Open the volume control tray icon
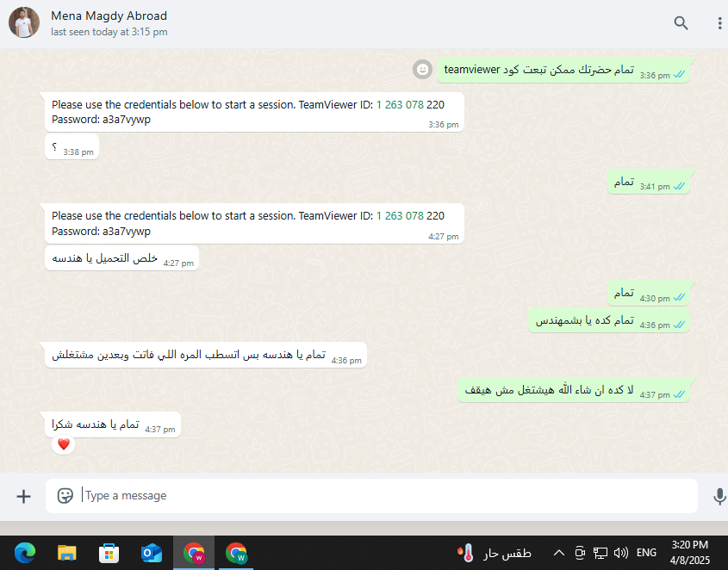Image resolution: width=728 pixels, height=570 pixels. click(621, 553)
